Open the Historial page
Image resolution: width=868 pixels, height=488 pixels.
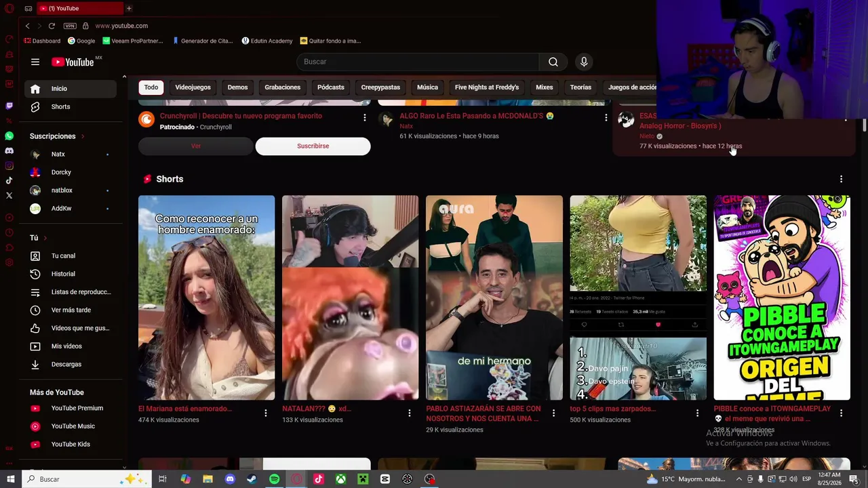click(71, 274)
